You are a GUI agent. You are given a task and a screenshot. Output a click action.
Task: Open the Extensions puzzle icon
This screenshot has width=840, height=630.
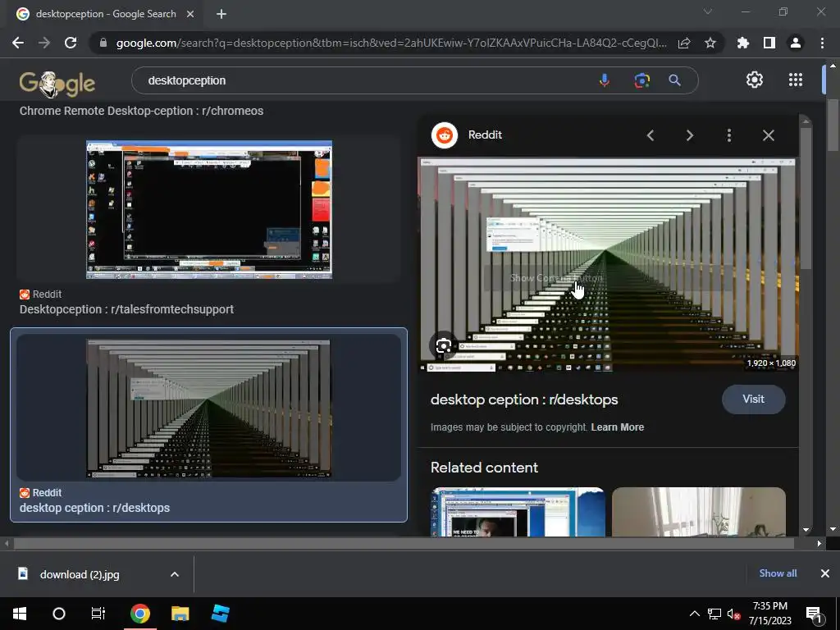(743, 43)
